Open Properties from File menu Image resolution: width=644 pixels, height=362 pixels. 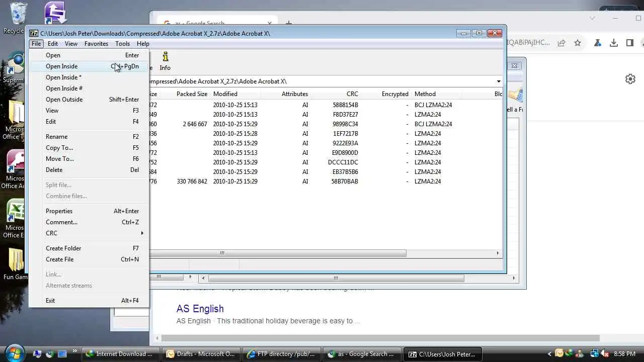pos(89,211)
